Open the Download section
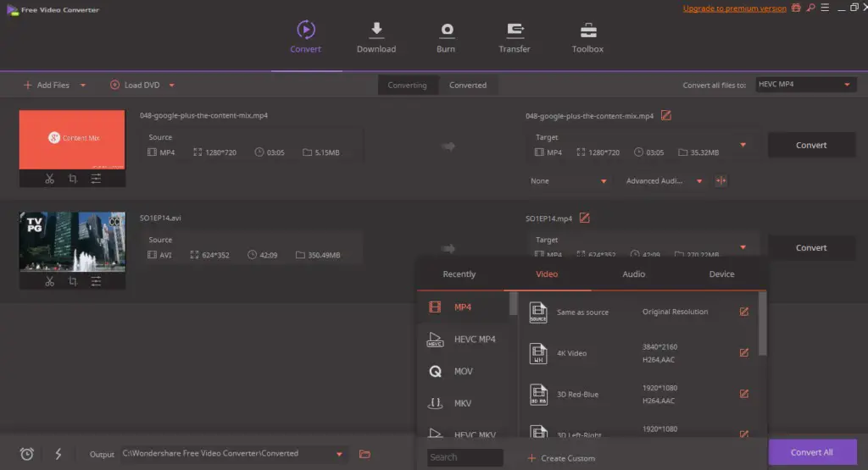The height and width of the screenshot is (470, 868). coord(376,37)
